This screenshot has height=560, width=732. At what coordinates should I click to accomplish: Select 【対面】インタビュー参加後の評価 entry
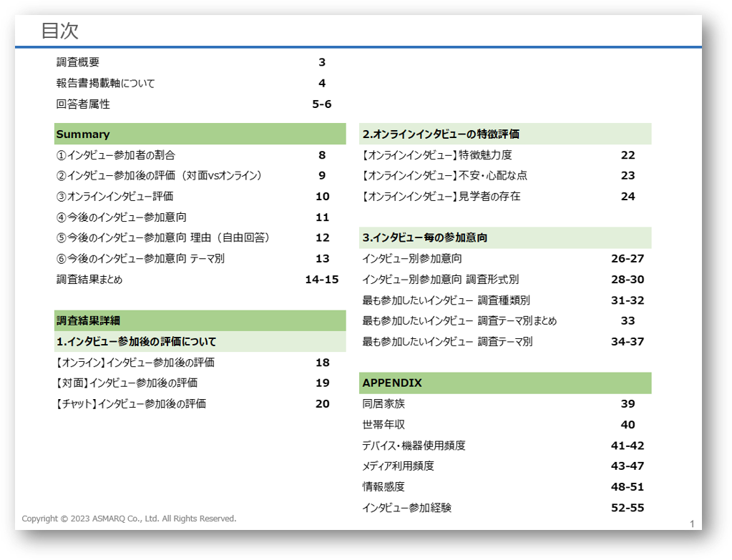[x=127, y=383]
